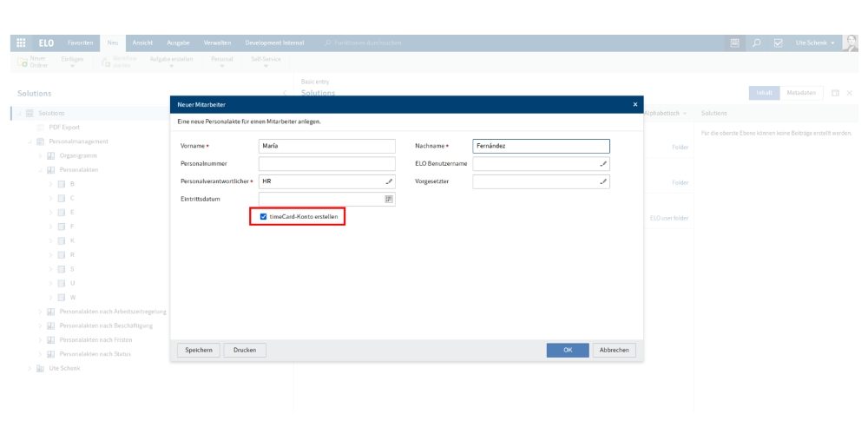The height and width of the screenshot is (447, 868).
Task: Select register U in the tree
Action: tap(72, 283)
